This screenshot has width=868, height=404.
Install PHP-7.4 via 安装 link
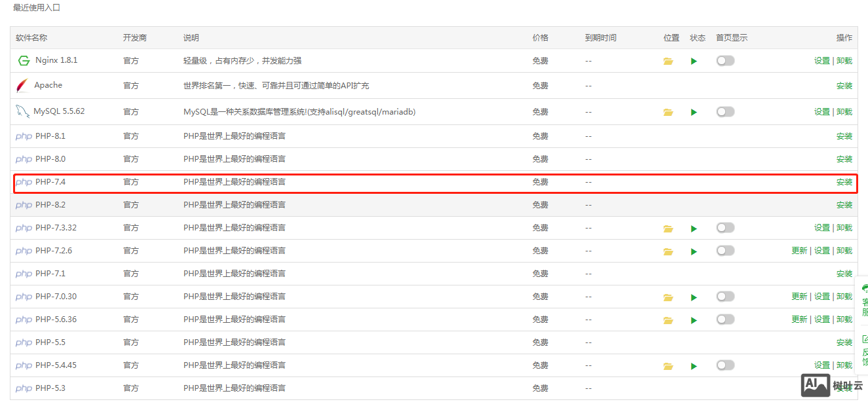[x=844, y=182]
